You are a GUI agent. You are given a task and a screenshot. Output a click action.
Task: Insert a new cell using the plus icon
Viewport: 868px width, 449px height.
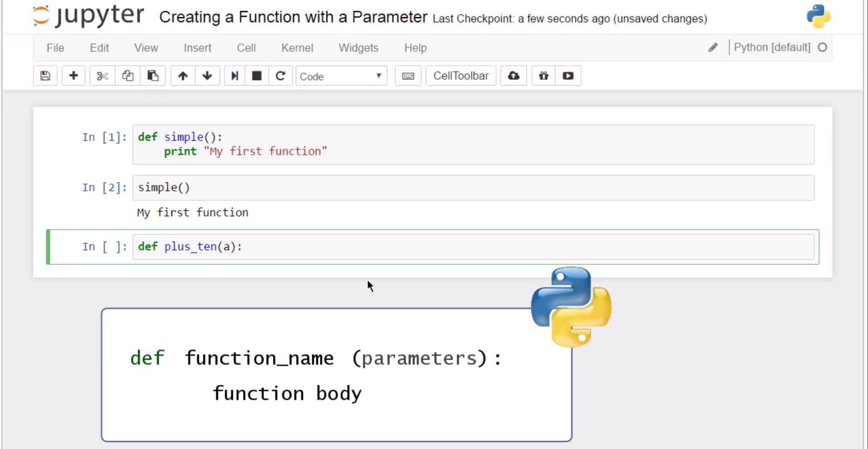[73, 76]
